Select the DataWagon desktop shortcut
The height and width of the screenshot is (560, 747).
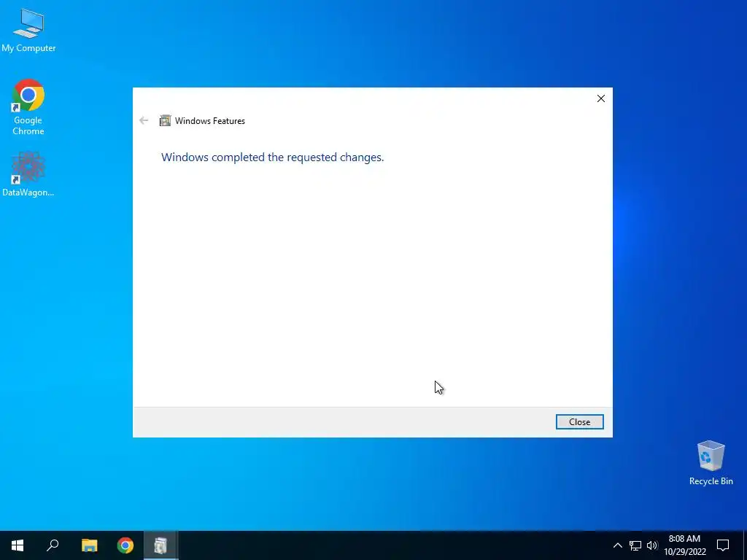pyautogui.click(x=28, y=174)
